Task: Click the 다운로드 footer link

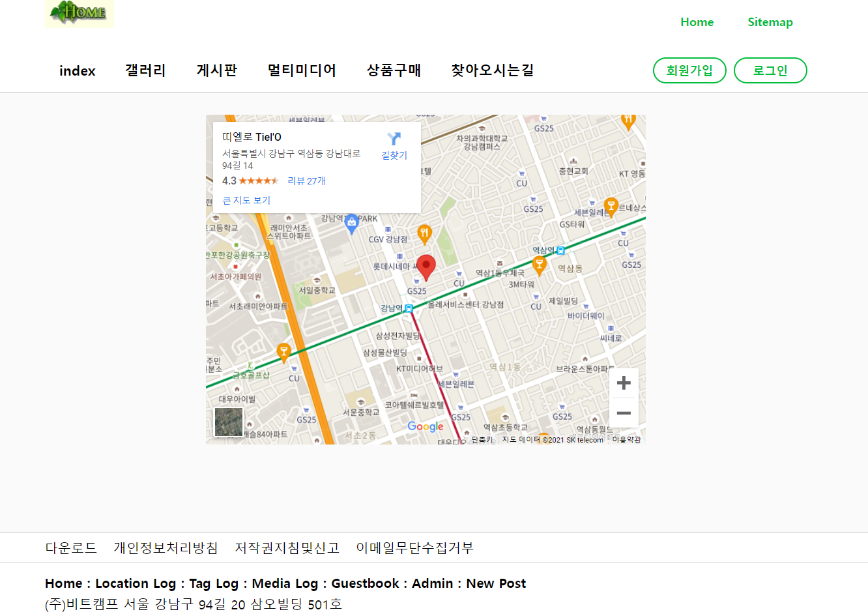Action: (x=71, y=547)
